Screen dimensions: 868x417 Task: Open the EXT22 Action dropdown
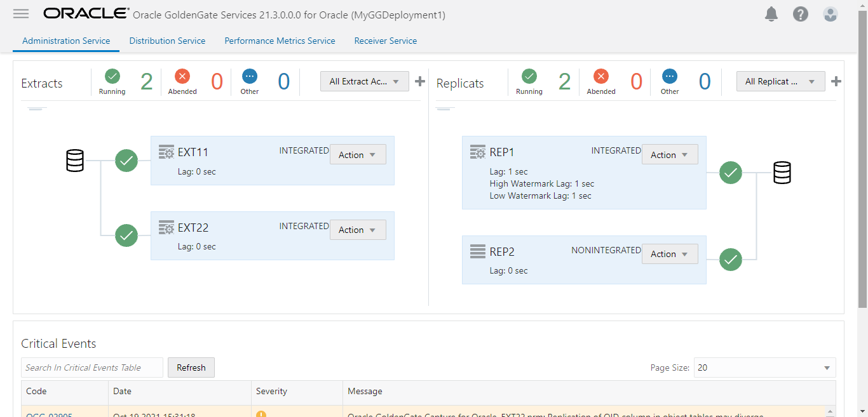[358, 230]
